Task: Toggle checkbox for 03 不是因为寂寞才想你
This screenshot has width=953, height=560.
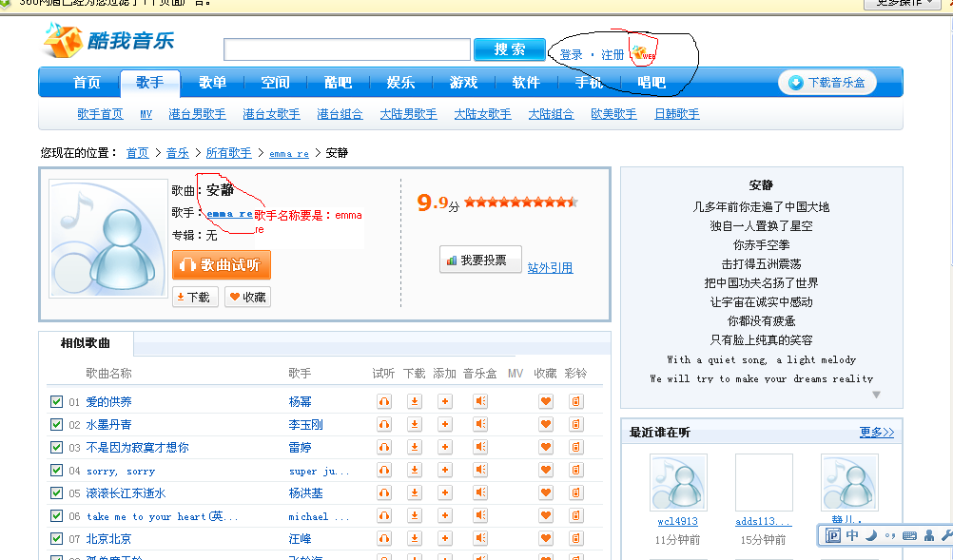Action: (56, 448)
